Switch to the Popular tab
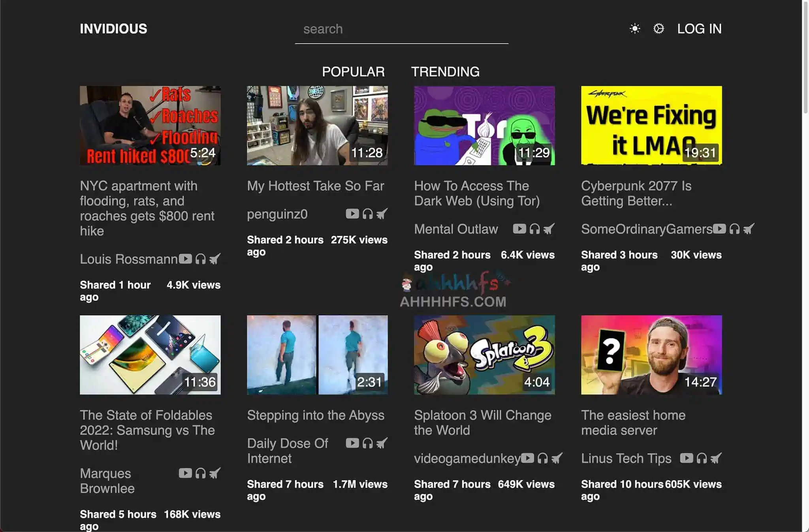The width and height of the screenshot is (809, 532). click(353, 72)
